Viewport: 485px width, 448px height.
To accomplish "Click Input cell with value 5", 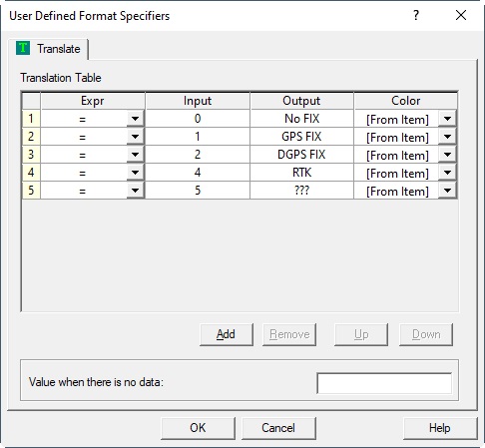I will (x=198, y=191).
